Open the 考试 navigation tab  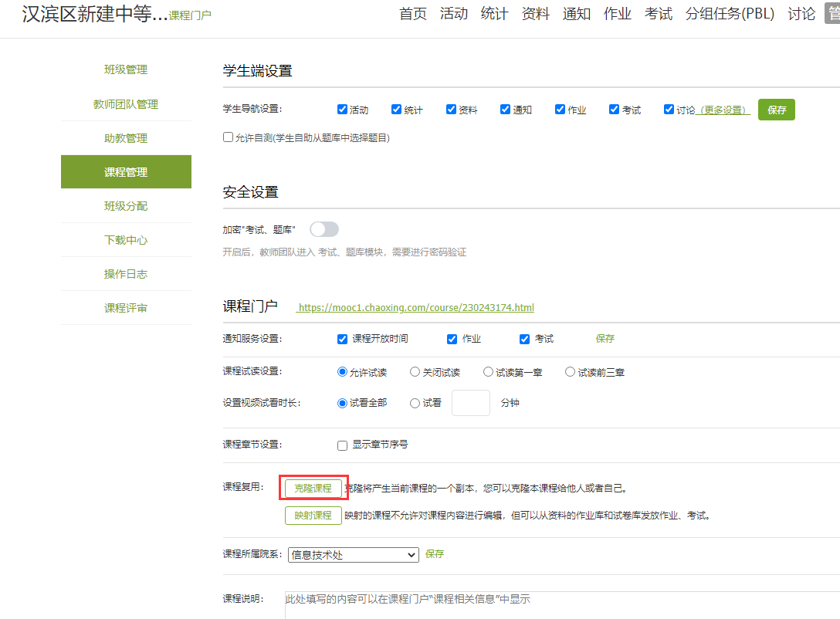pyautogui.click(x=659, y=14)
